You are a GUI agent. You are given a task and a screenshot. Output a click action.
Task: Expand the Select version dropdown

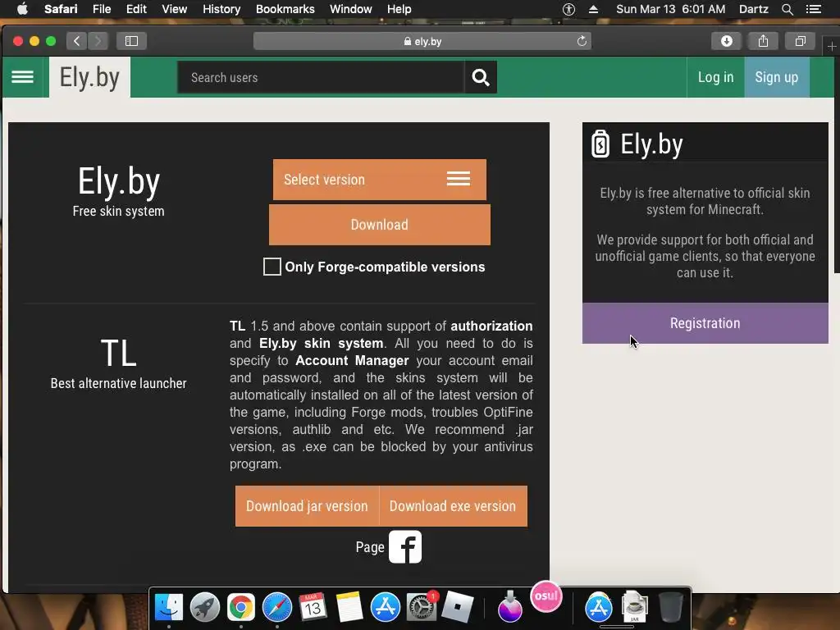[x=379, y=180]
